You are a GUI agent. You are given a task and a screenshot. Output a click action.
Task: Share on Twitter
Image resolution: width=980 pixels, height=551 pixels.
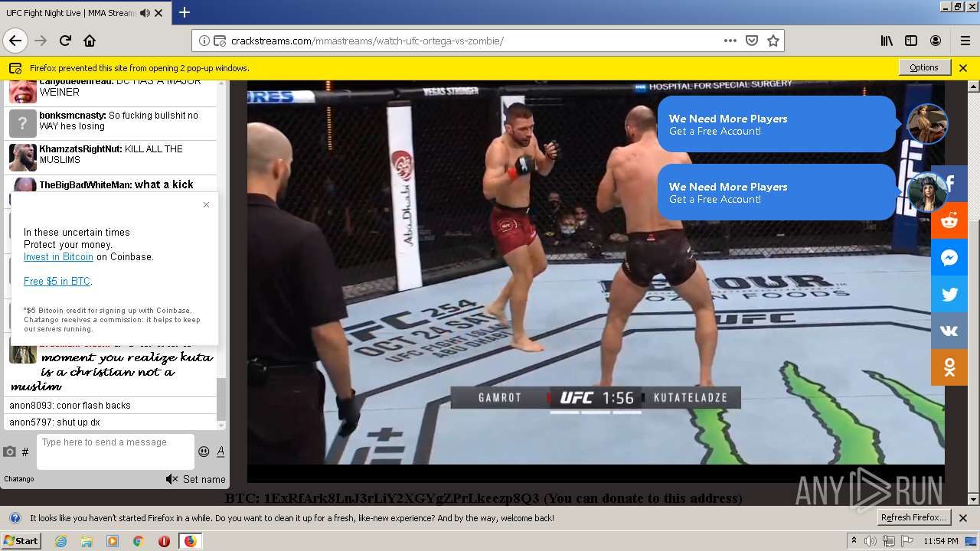coord(949,294)
